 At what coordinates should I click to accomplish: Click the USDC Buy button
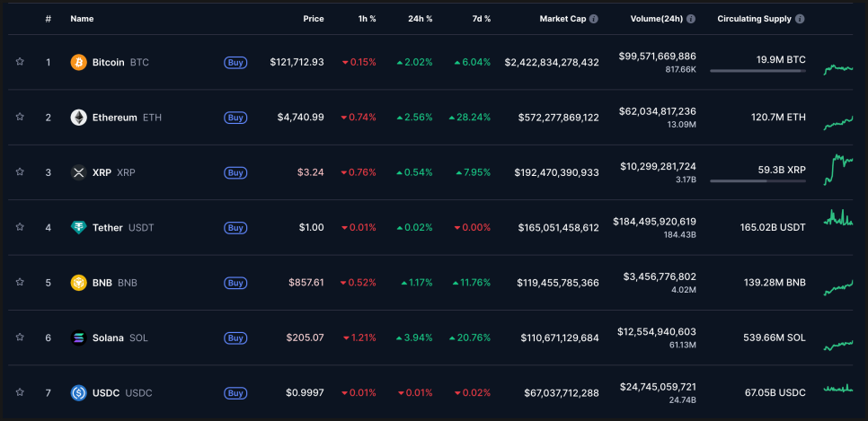(235, 393)
